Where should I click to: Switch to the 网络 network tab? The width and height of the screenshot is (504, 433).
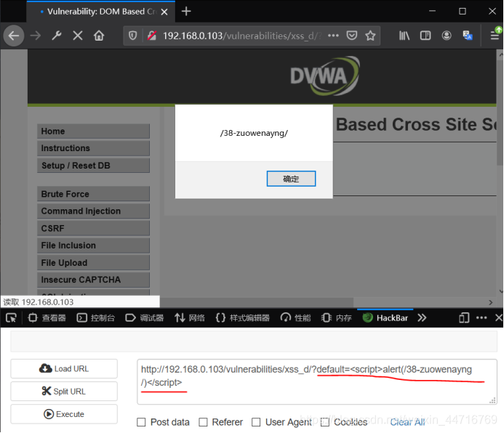190,317
